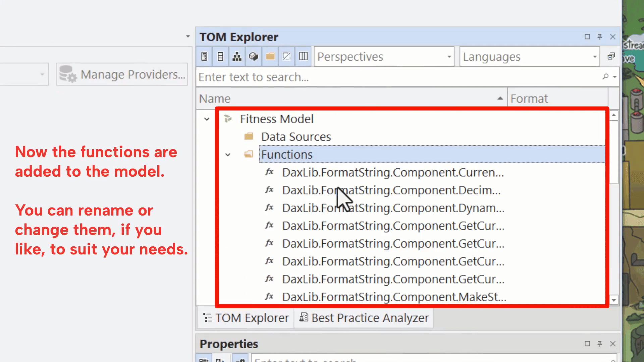This screenshot has width=644, height=362.
Task: Select DaxLib.FormatString.Component.Decim... function
Action: [x=391, y=190]
